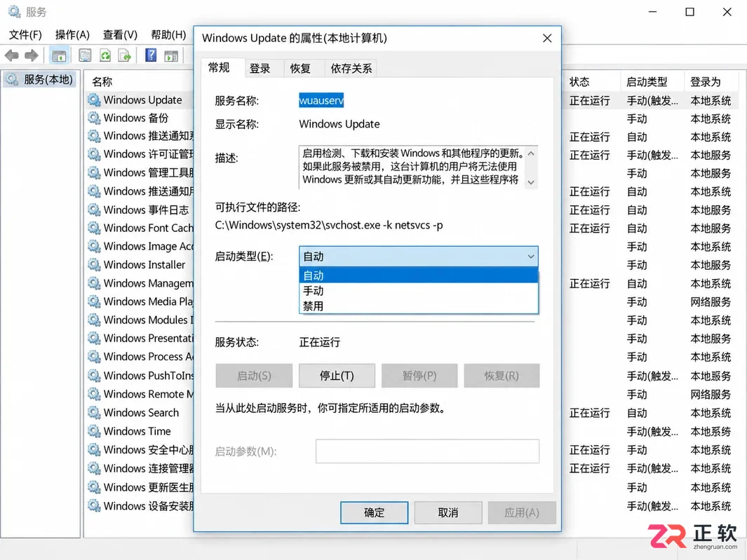This screenshot has width=747, height=560.
Task: Click the 暂停(P) button
Action: click(x=419, y=376)
